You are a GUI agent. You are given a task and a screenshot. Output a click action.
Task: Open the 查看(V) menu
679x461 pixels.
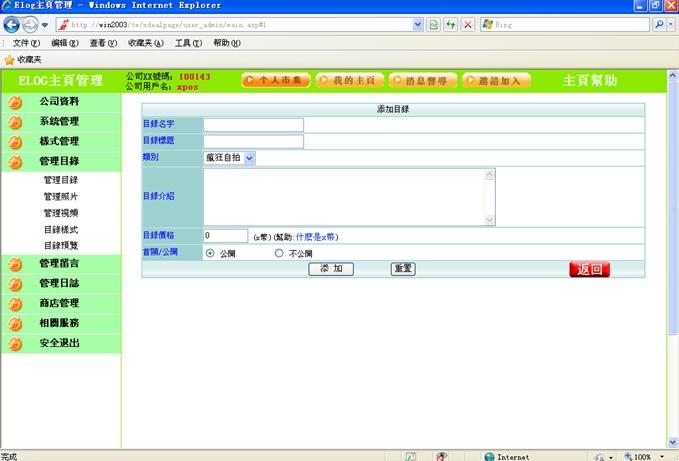click(103, 43)
